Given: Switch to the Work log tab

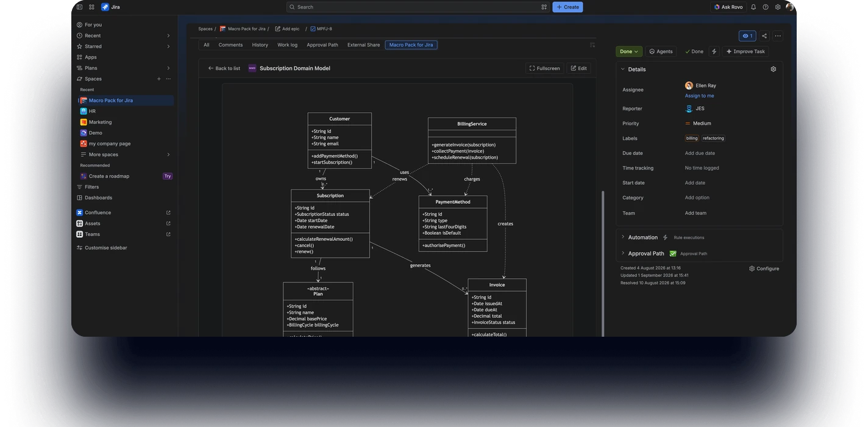Looking at the screenshot, I should (x=288, y=45).
